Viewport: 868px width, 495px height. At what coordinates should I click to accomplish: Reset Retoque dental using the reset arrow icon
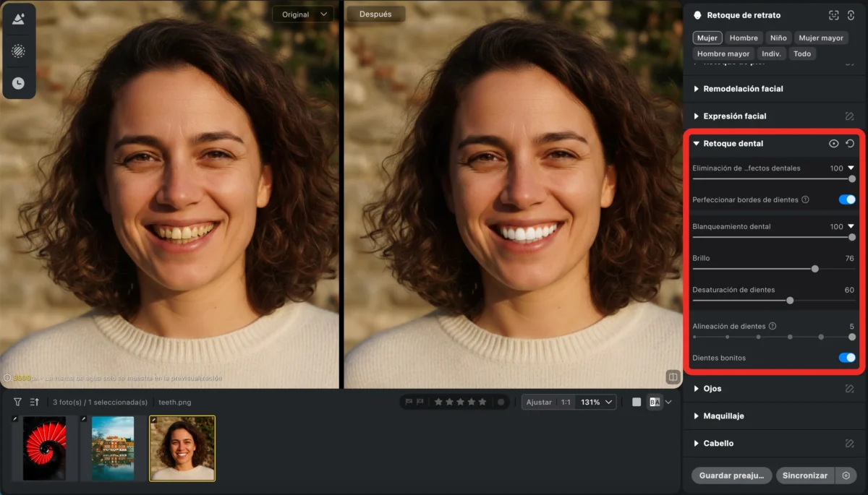coord(849,143)
